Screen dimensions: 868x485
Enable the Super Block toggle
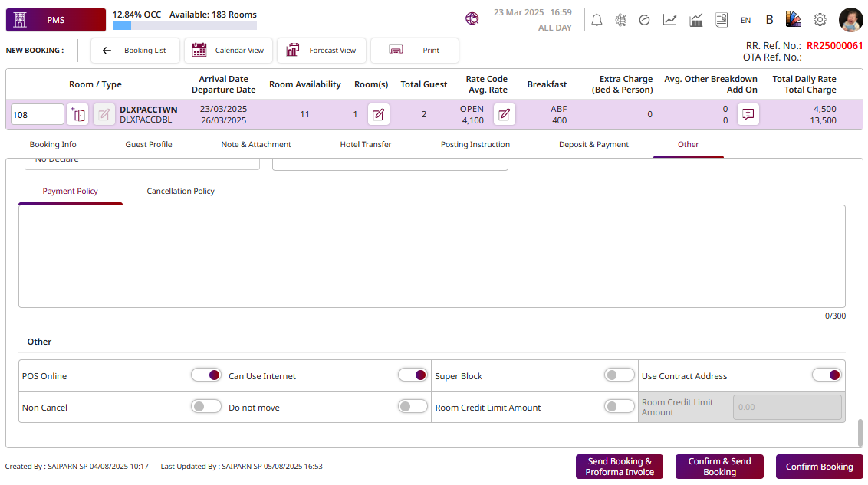coord(620,375)
